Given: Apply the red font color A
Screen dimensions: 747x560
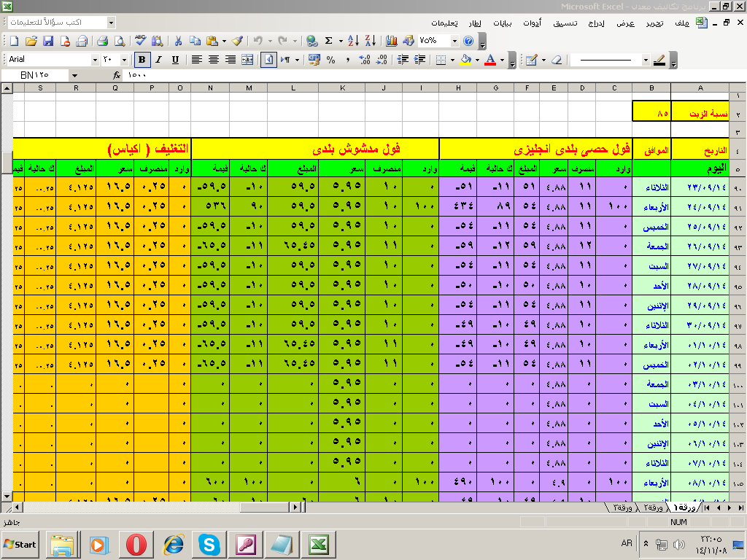Looking at the screenshot, I should pos(490,60).
